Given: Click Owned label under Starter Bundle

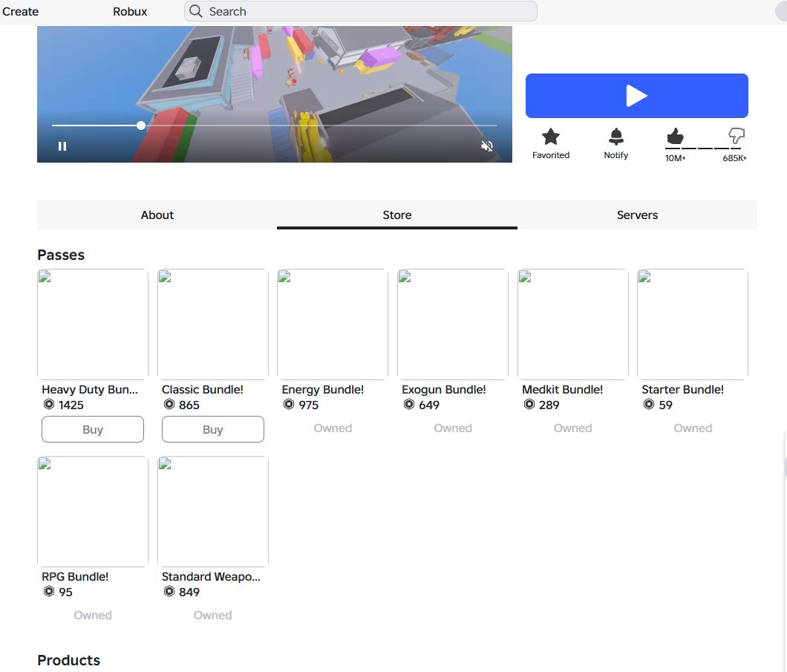Looking at the screenshot, I should pos(693,428).
